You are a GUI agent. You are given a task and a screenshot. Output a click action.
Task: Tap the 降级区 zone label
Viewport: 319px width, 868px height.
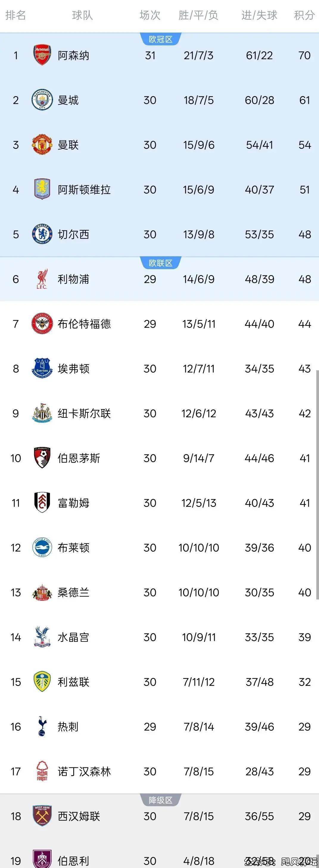(x=161, y=800)
